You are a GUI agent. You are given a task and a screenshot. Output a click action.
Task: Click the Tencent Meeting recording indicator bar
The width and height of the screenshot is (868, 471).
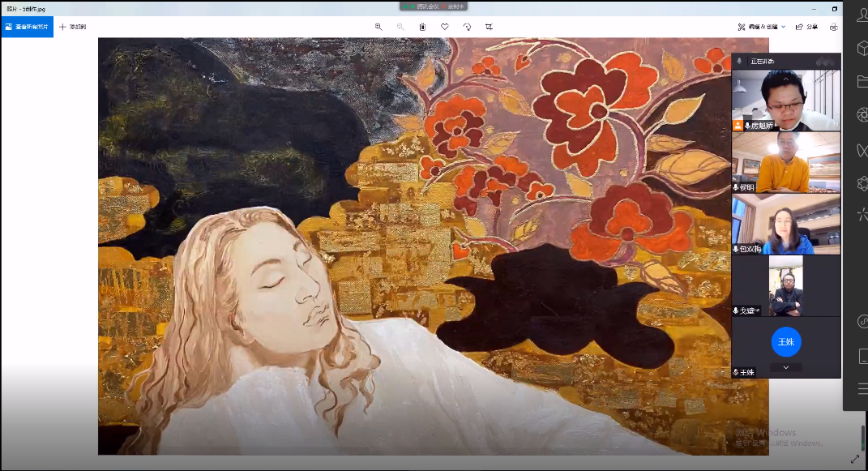point(434,6)
